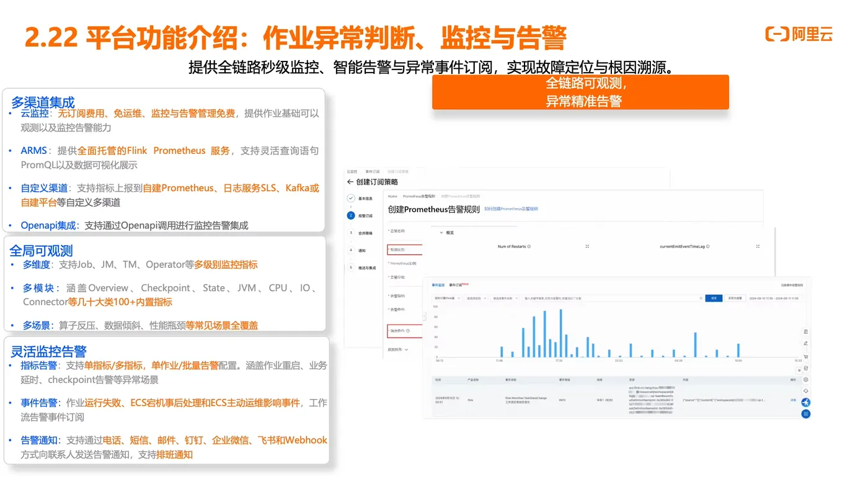This screenshot has width=868, height=489.
Task: Open the shopping cart icon in the sidebar
Action: [x=806, y=356]
